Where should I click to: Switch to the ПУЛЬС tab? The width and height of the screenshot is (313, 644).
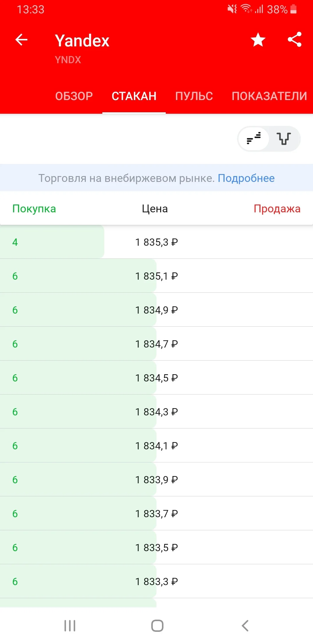click(x=194, y=96)
